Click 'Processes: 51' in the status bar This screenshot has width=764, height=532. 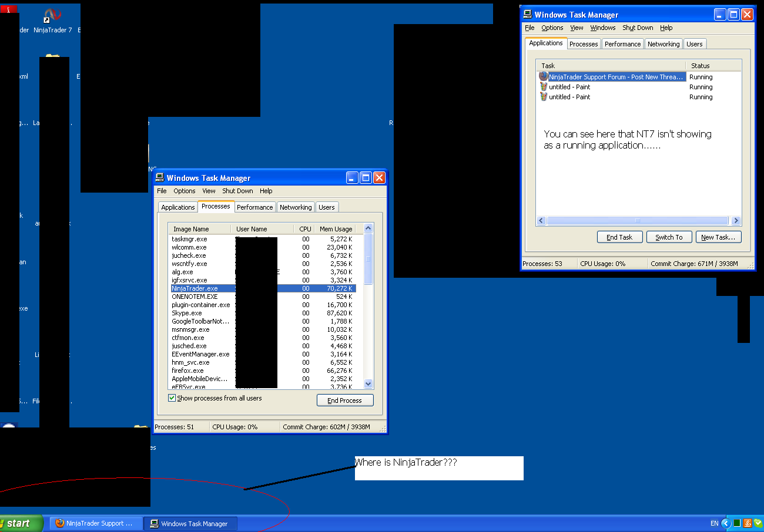pos(174,427)
